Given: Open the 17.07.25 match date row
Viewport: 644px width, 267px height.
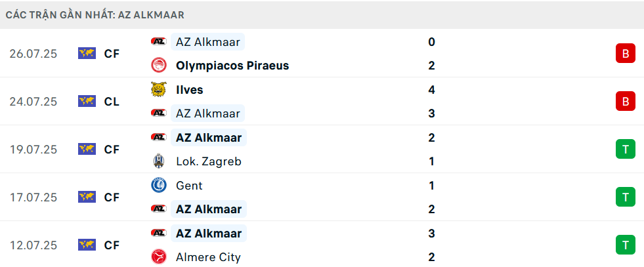Looking at the screenshot, I should (322, 197).
